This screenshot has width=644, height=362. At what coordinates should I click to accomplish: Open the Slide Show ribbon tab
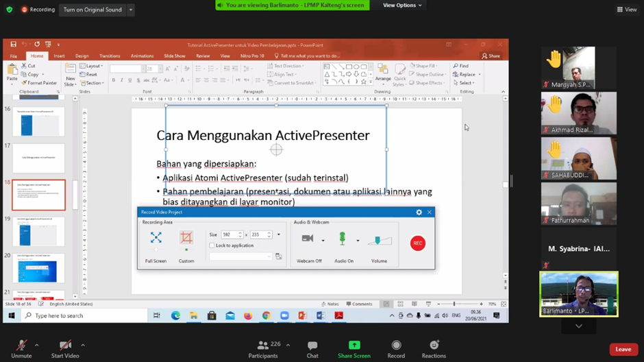[x=175, y=56]
